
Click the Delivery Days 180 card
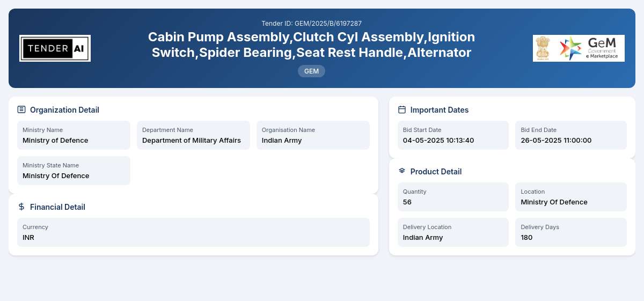pos(571,232)
